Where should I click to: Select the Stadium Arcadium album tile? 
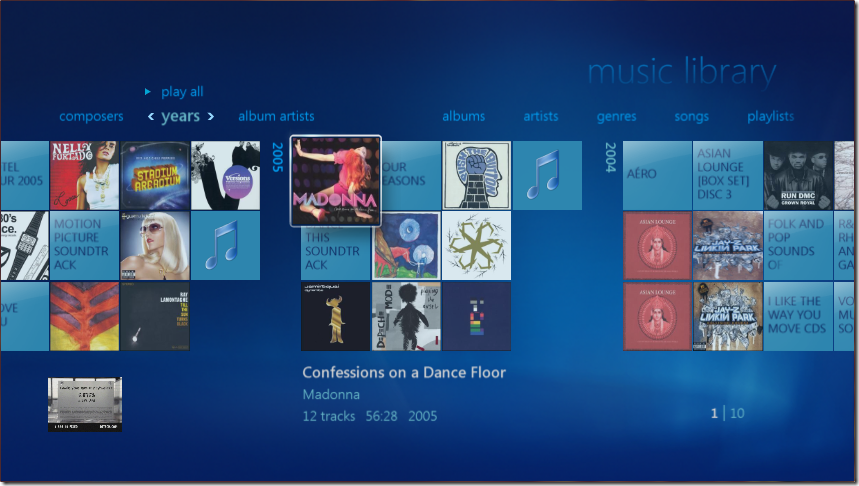[x=155, y=175]
